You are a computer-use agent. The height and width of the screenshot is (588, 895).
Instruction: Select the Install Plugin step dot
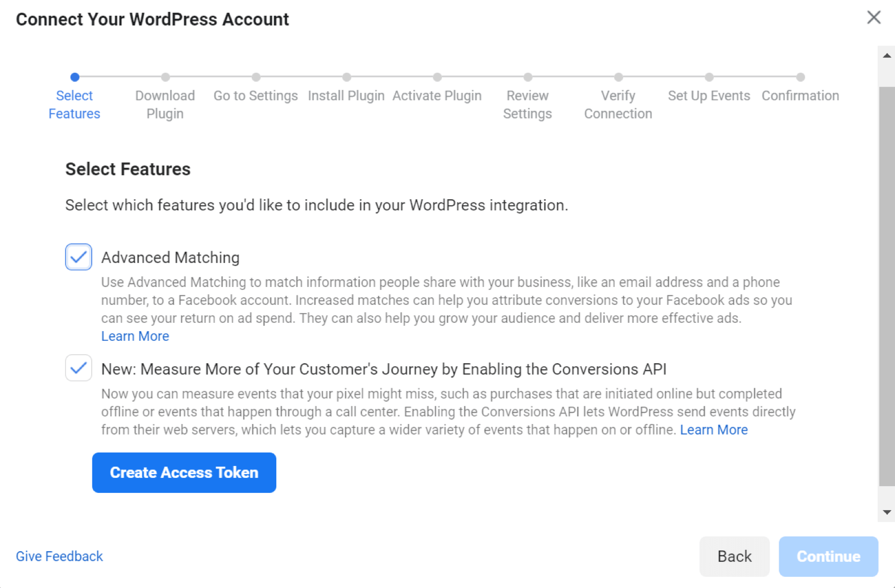click(x=346, y=77)
